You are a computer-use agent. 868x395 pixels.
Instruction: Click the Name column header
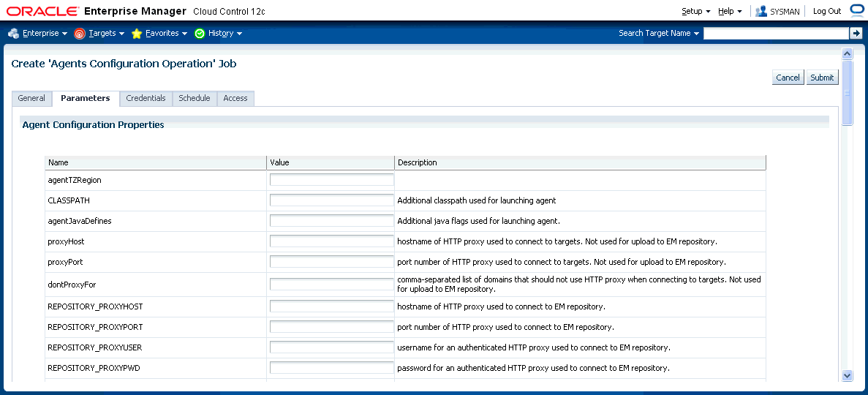(156, 163)
